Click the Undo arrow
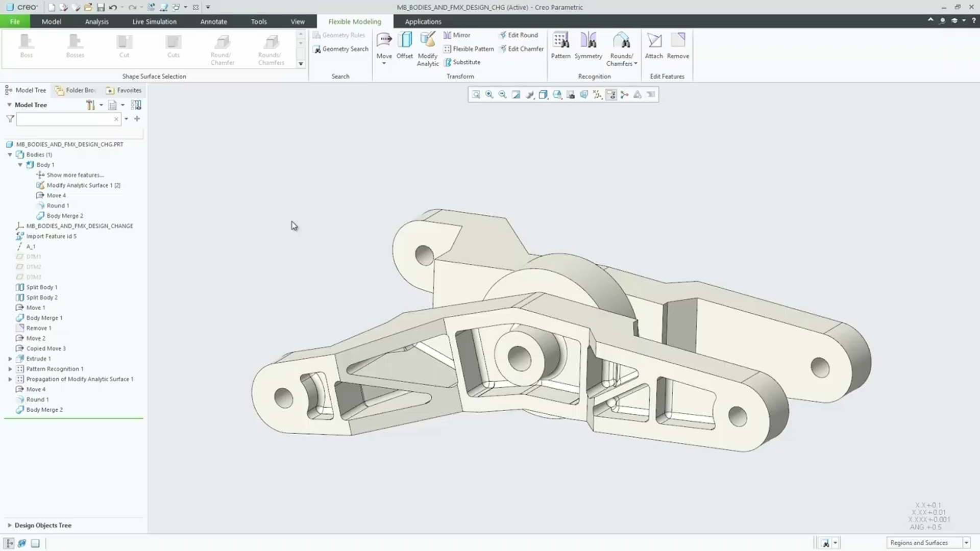The height and width of the screenshot is (551, 980). tap(113, 7)
